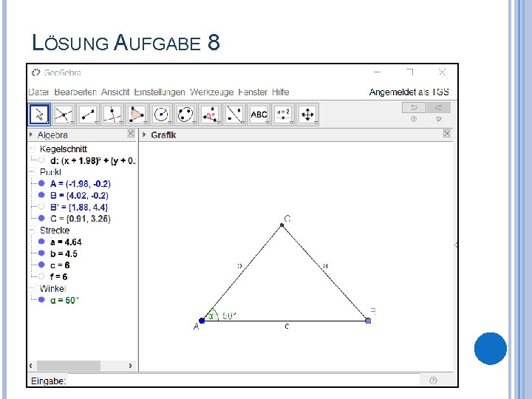Select point B in the graphics view
Image resolution: width=532 pixels, height=399 pixels.
point(368,321)
